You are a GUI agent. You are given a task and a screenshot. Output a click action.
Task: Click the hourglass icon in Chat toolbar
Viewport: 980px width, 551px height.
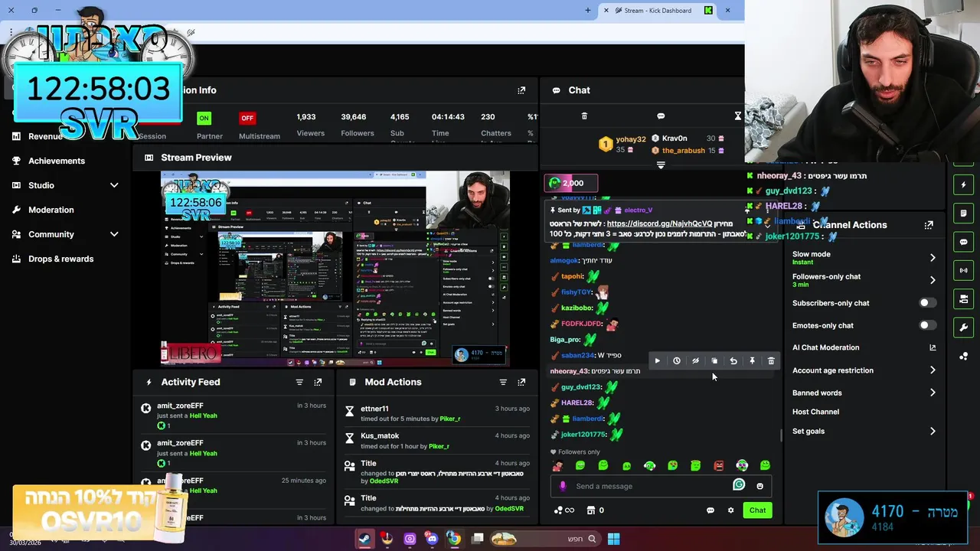737,116
